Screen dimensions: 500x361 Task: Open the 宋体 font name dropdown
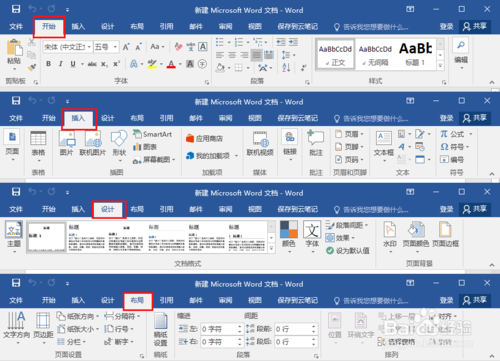pos(89,47)
